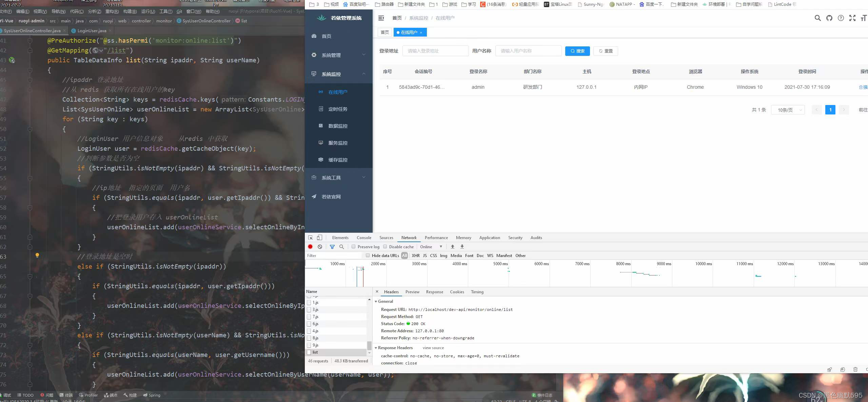Click 系统监控 breadcrumb link
Image resolution: width=868 pixels, height=402 pixels.
pyautogui.click(x=418, y=18)
